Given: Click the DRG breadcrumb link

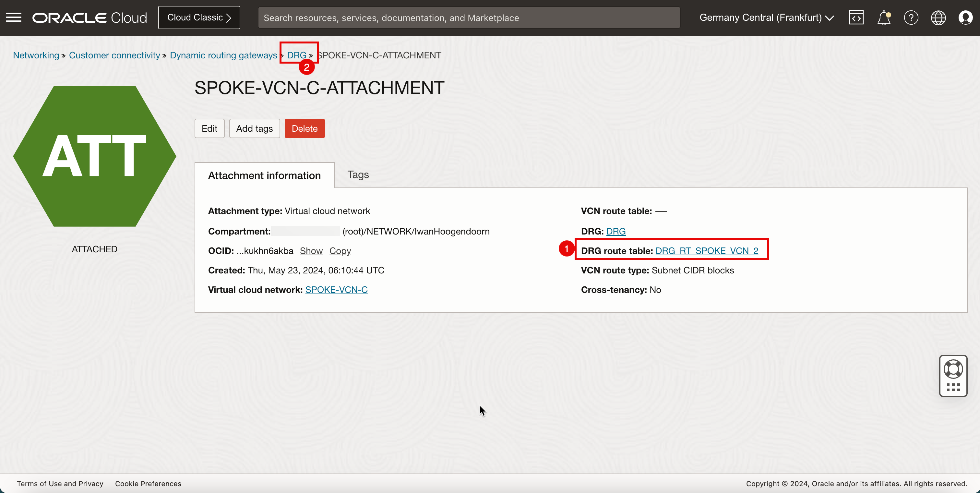Looking at the screenshot, I should tap(297, 55).
